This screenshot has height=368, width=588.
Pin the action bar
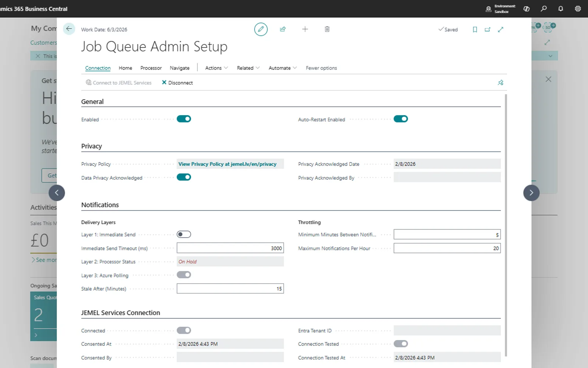501,82
